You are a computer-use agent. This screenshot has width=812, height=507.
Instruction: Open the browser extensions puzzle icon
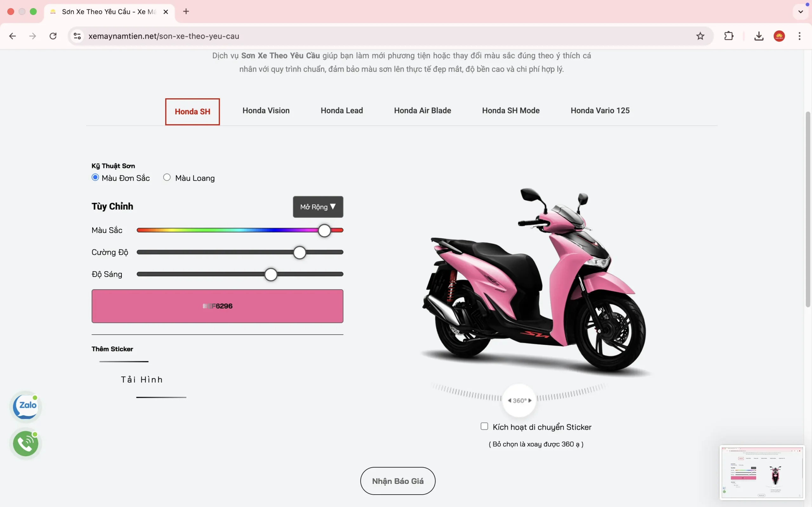tap(729, 36)
